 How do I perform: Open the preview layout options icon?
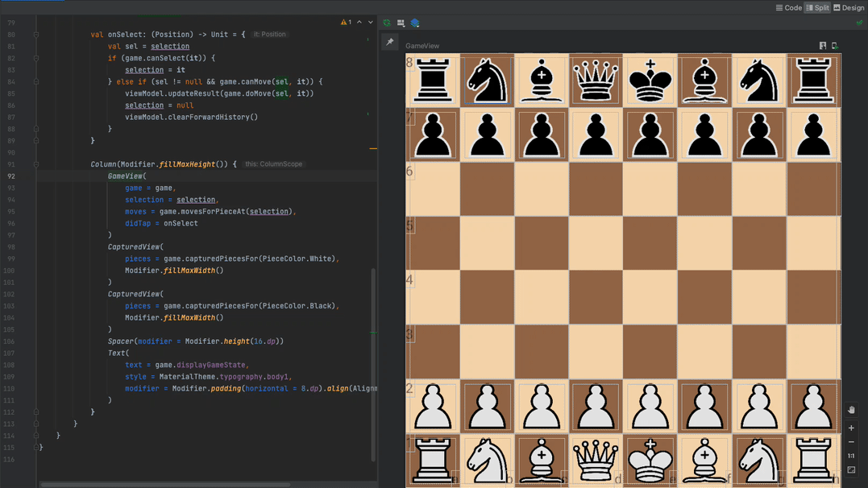[x=401, y=23]
